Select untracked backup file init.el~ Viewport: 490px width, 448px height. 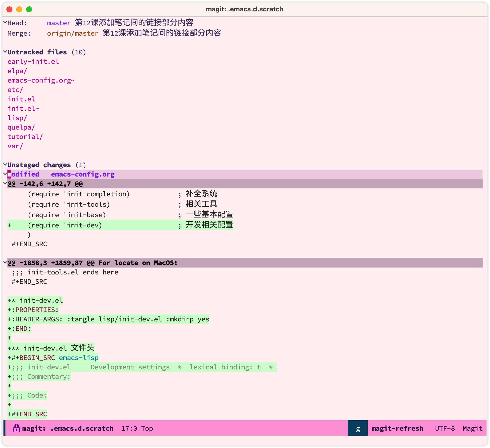click(23, 109)
